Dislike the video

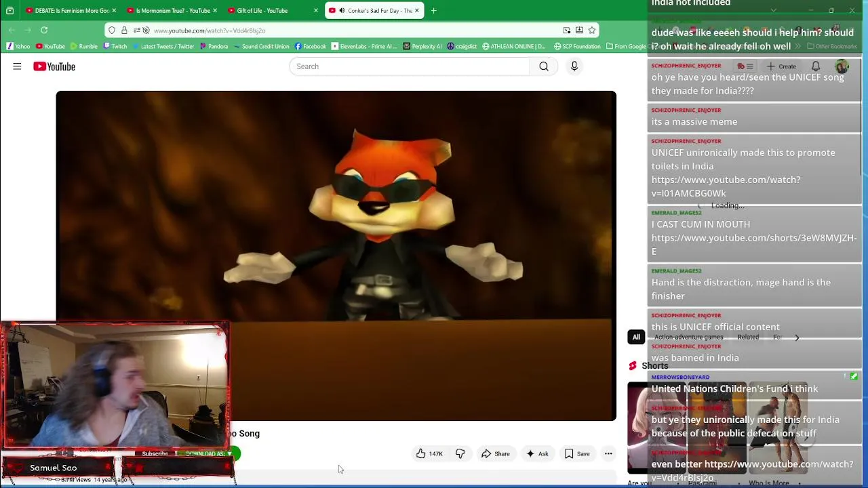460,454
